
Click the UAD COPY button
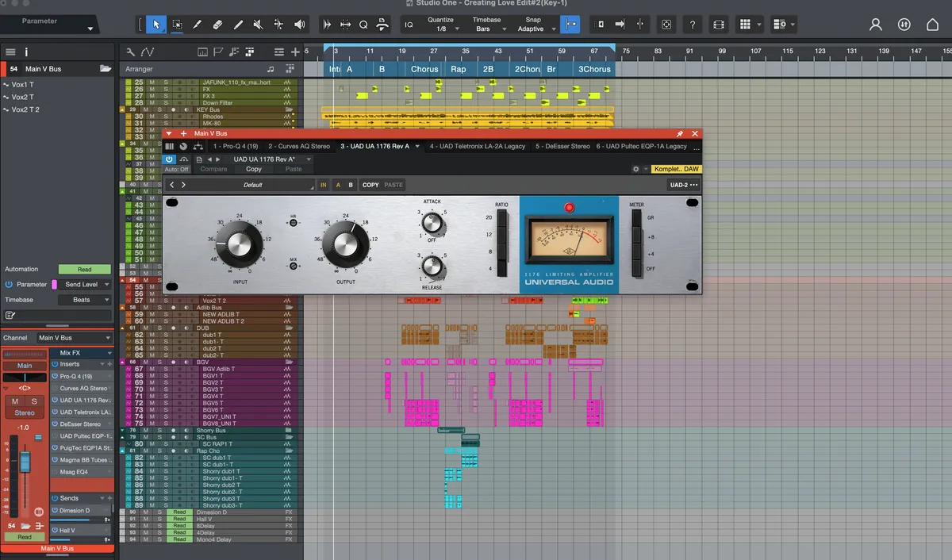point(370,185)
